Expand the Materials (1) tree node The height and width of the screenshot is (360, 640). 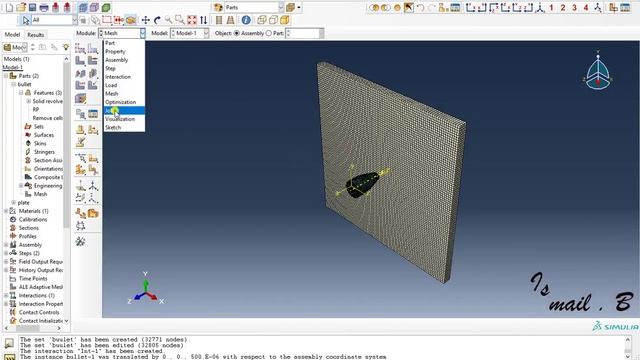coord(6,211)
